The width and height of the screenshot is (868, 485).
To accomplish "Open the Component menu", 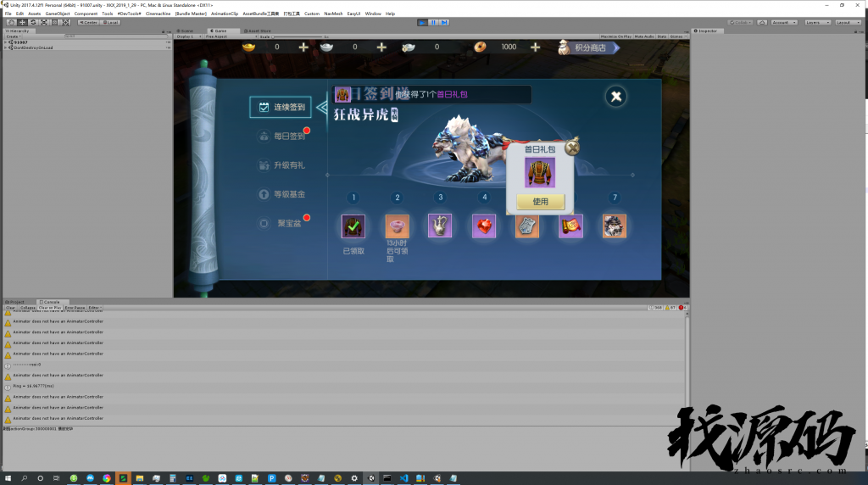I will coord(86,14).
